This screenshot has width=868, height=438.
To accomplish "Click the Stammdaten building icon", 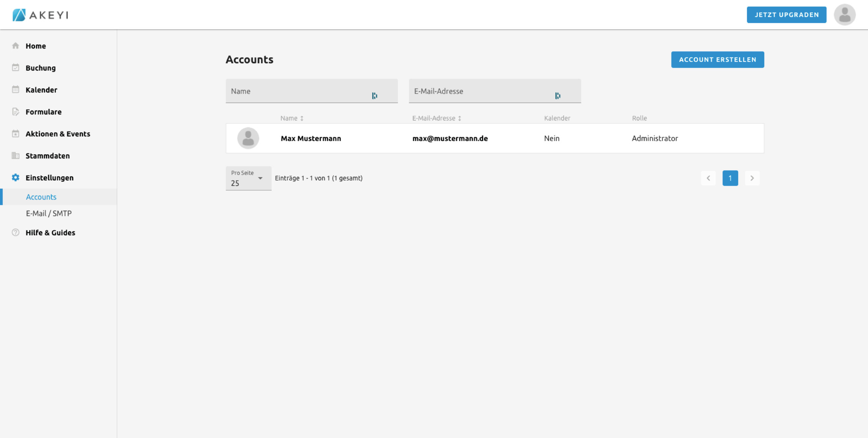I will point(15,156).
